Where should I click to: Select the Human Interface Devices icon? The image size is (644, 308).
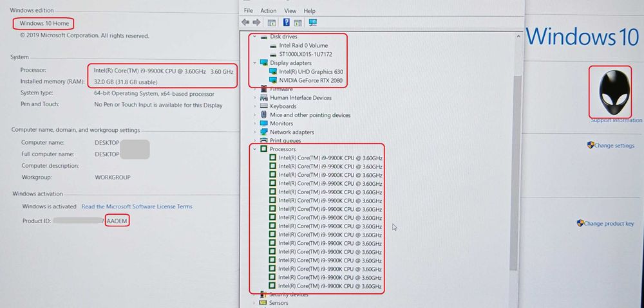click(263, 98)
